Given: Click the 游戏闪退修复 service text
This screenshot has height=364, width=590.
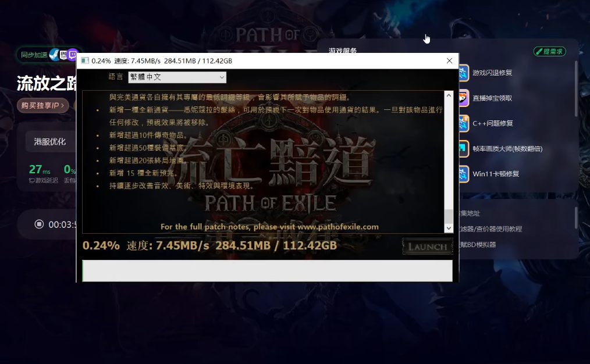Looking at the screenshot, I should (492, 73).
